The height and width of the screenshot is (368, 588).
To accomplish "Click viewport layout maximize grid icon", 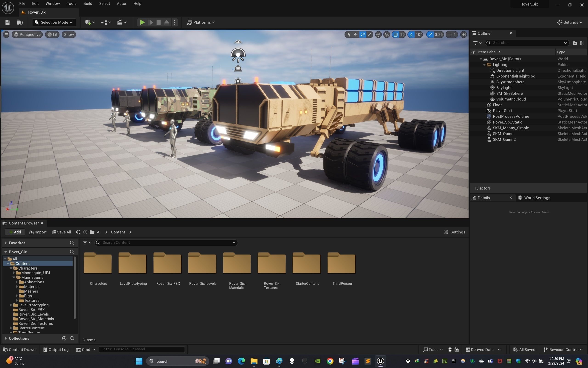I will tap(464, 34).
